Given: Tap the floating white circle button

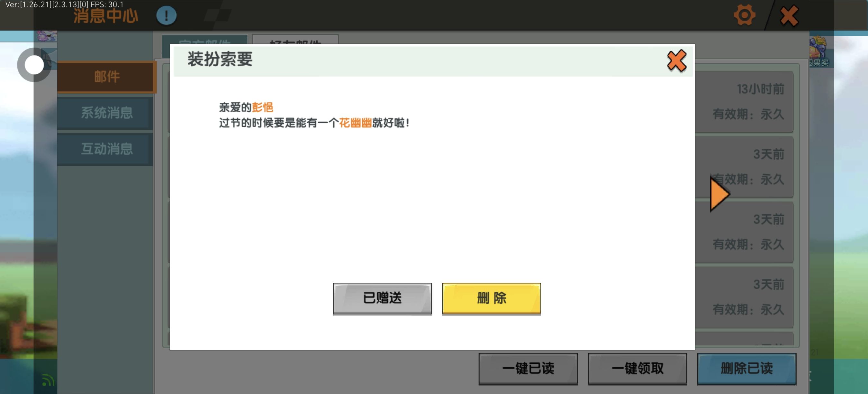Looking at the screenshot, I should pyautogui.click(x=34, y=65).
